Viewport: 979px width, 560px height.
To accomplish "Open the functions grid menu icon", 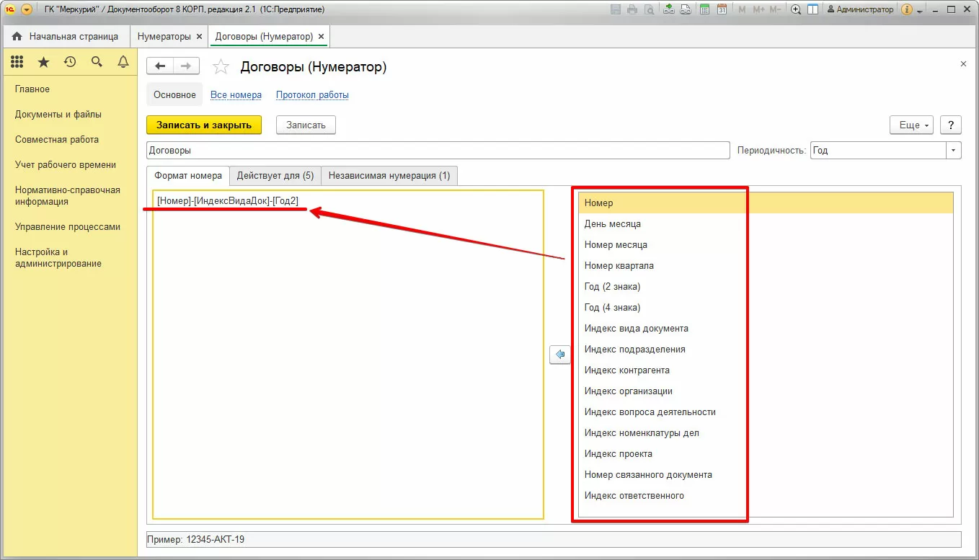I will click(x=17, y=62).
